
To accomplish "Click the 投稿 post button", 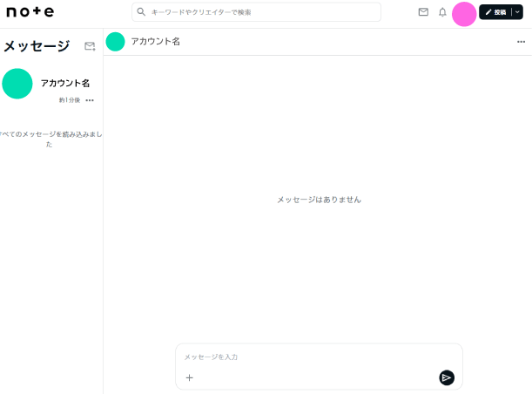I will 495,12.
